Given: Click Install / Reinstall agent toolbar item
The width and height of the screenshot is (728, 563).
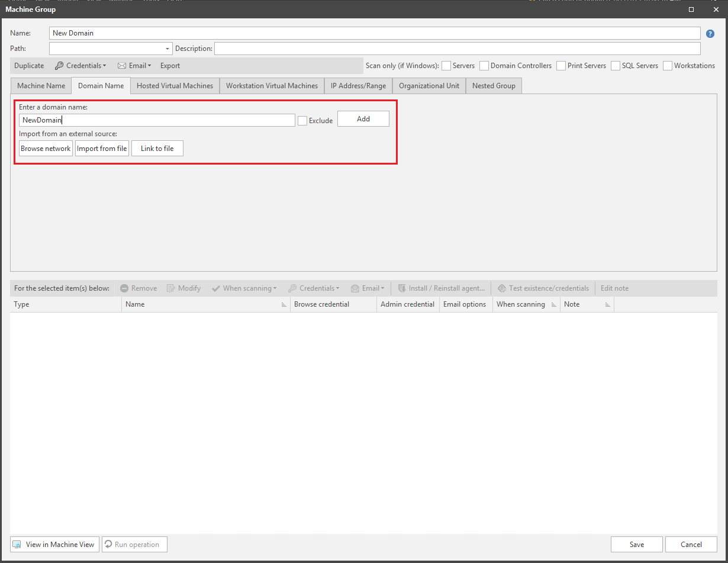Looking at the screenshot, I should pyautogui.click(x=442, y=288).
